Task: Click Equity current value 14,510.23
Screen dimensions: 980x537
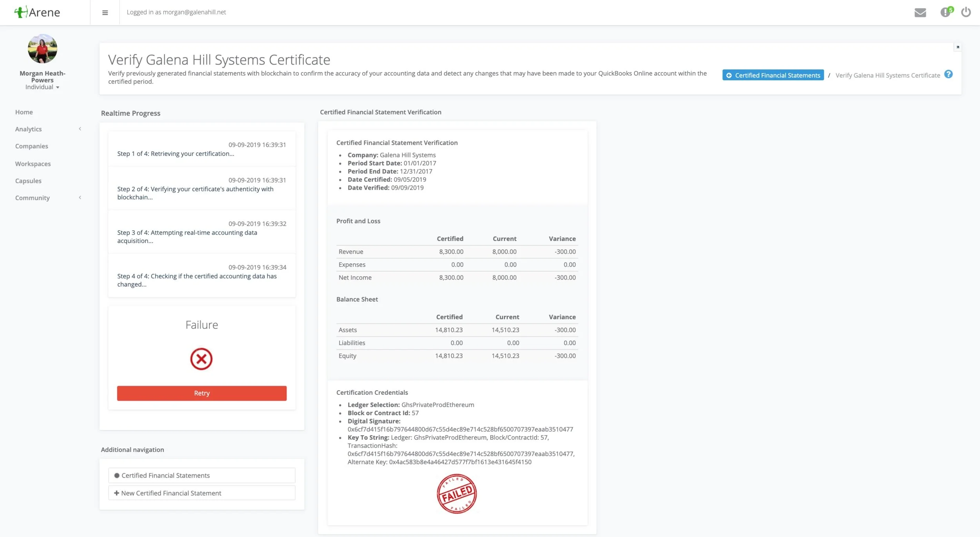Action: pos(505,356)
